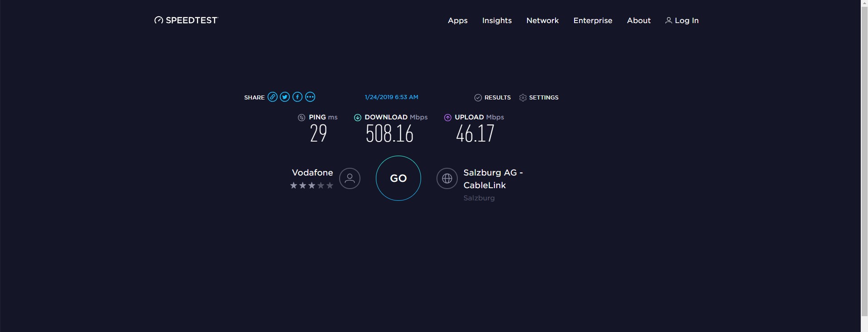Click the download arrow icon
This screenshot has height=332, width=868.
point(358,118)
